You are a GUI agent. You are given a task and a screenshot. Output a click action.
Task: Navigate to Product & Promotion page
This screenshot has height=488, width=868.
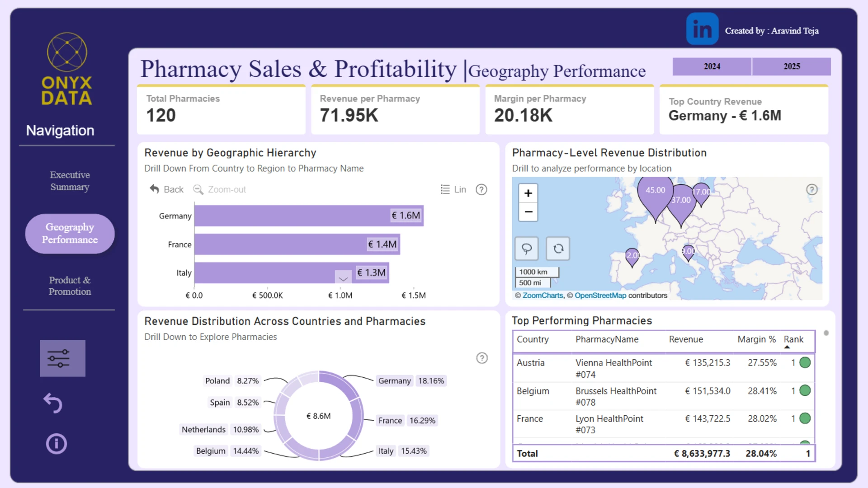pos(70,286)
